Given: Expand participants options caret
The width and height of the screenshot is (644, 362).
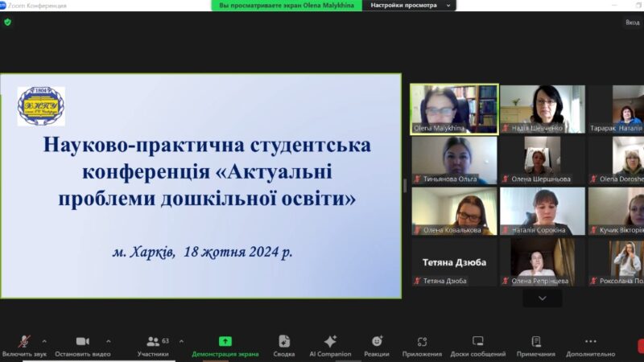Looking at the screenshot, I should [182, 341].
